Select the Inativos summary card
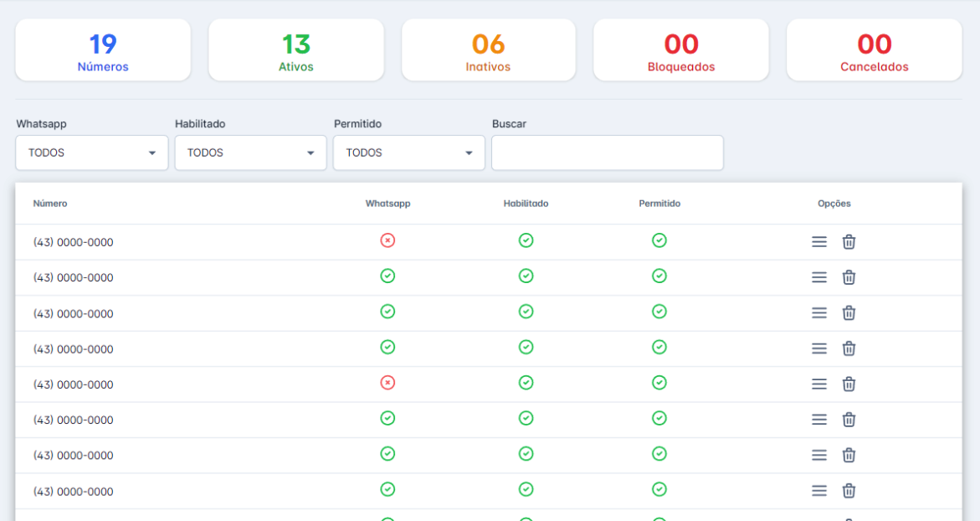 [x=489, y=51]
